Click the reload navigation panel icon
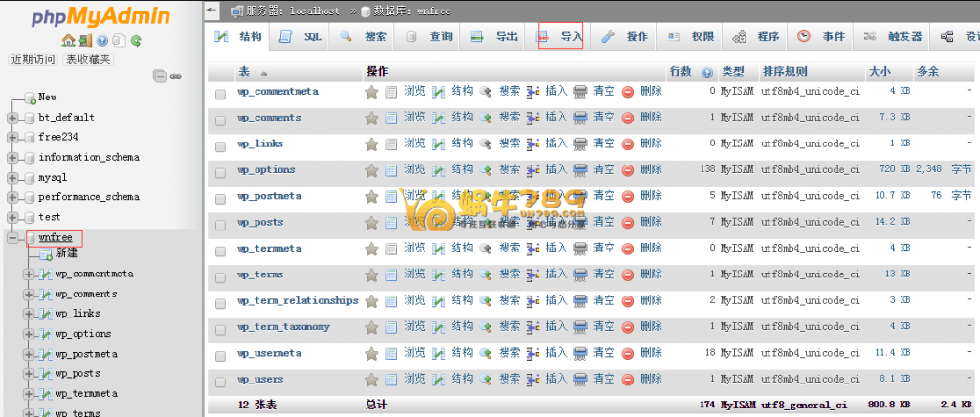The width and height of the screenshot is (980, 417). [137, 41]
